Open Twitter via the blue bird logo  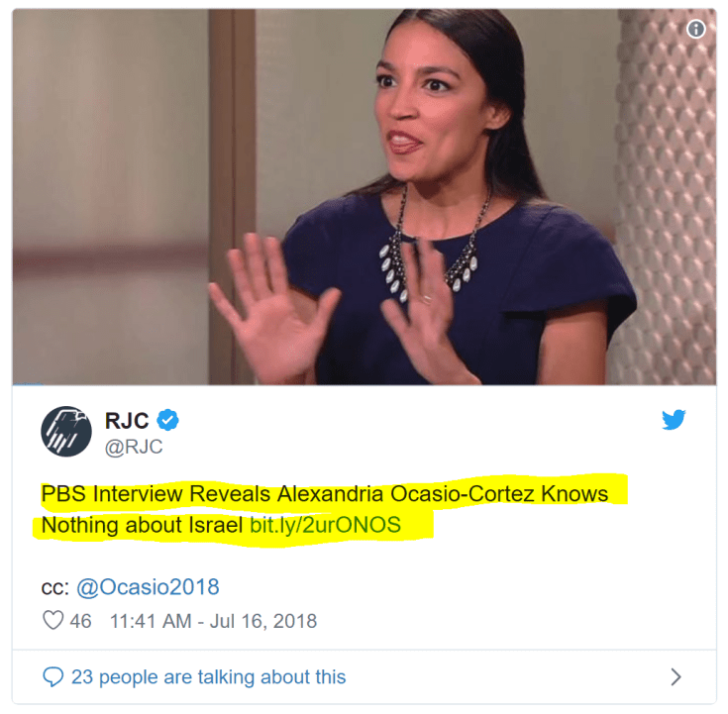674,420
